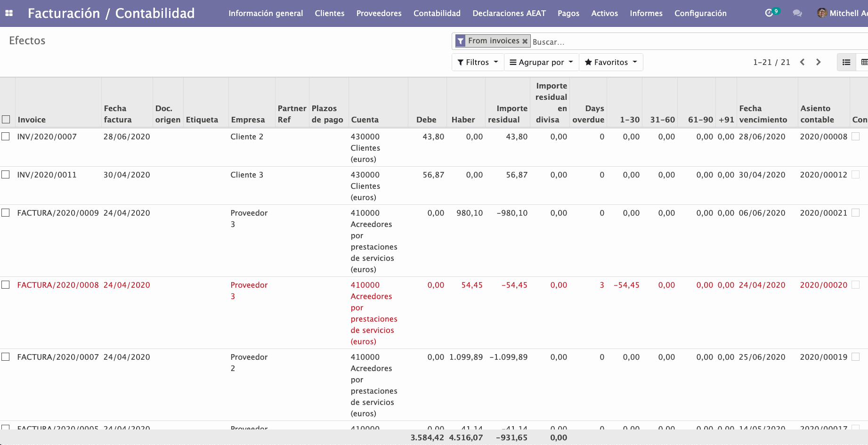This screenshot has width=868, height=445.
Task: Switch to pivot table view icon
Action: 863,62
